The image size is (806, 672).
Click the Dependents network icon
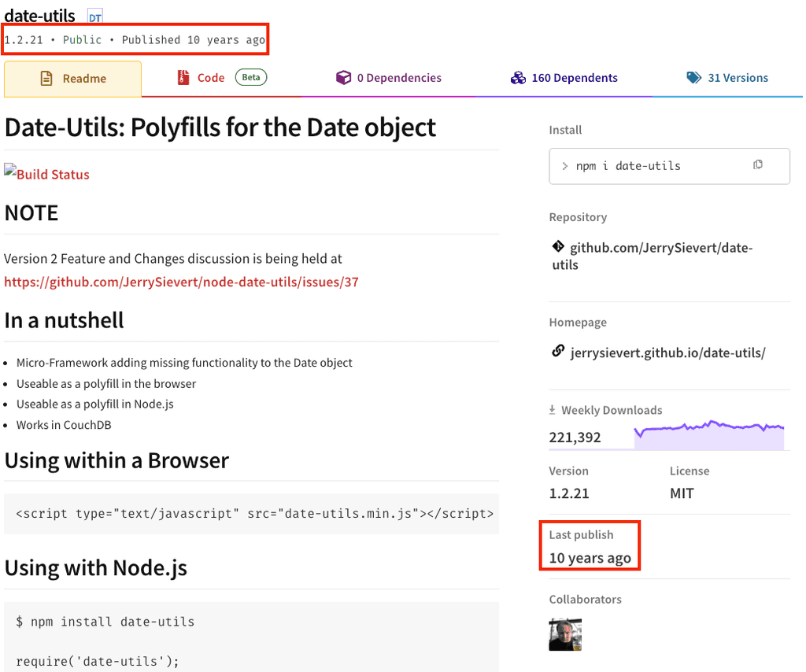point(518,77)
